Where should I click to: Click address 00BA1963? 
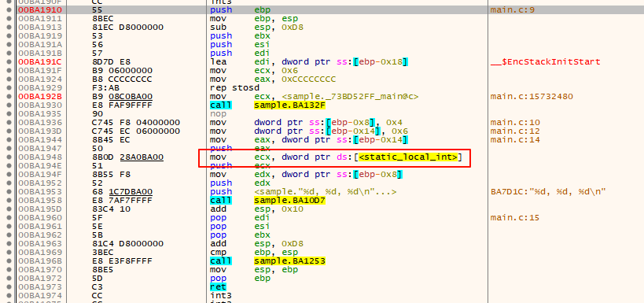[40, 243]
